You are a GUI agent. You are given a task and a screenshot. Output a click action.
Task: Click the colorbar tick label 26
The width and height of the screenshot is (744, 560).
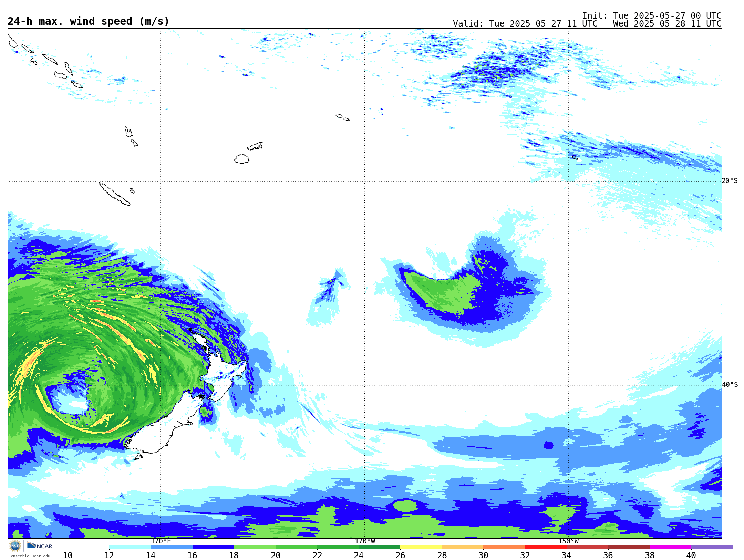coord(400,555)
